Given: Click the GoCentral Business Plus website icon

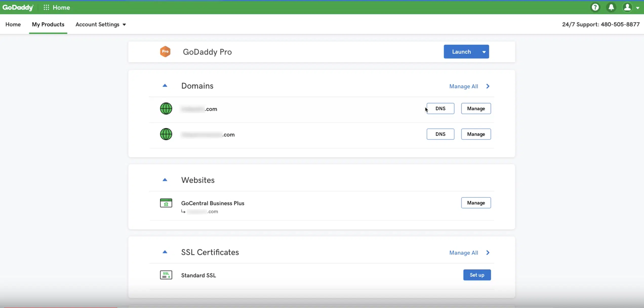Looking at the screenshot, I should click(x=166, y=203).
